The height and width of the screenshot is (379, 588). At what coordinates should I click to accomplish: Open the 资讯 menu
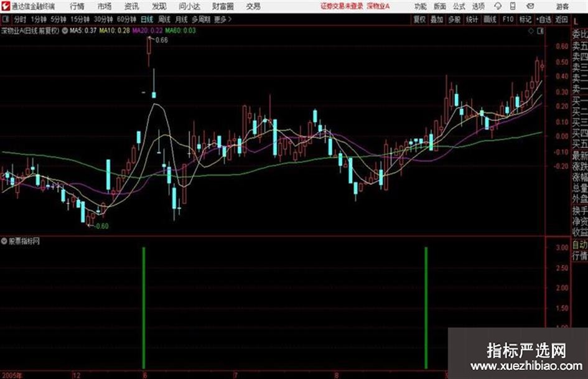132,6
